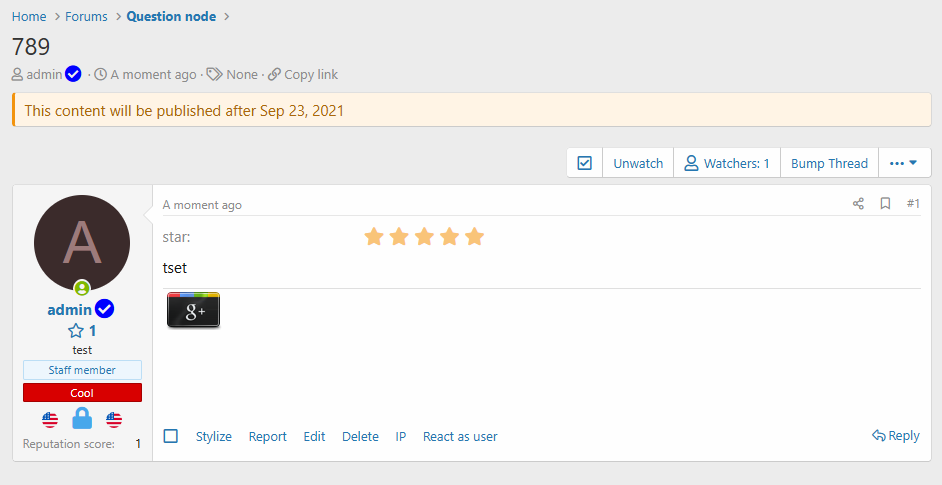Click the fifth star in the star rating
Viewport: 942px width, 485px height.
pos(474,237)
